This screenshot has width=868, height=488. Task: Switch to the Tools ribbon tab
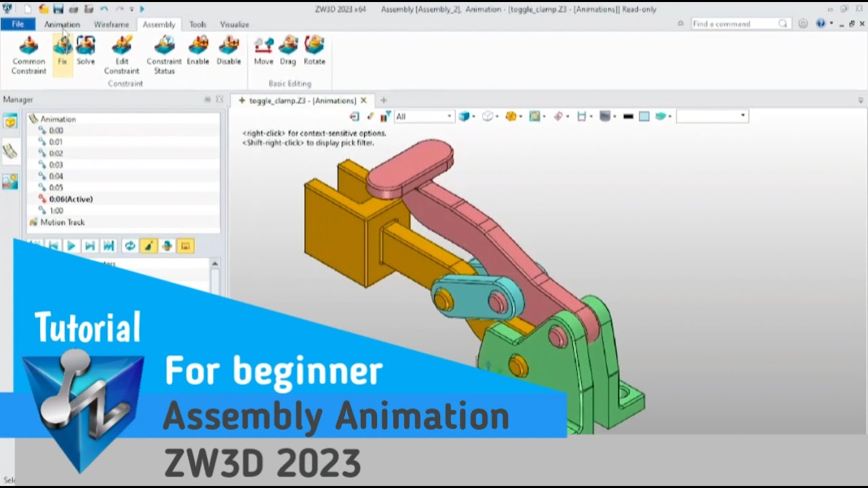pyautogui.click(x=197, y=24)
